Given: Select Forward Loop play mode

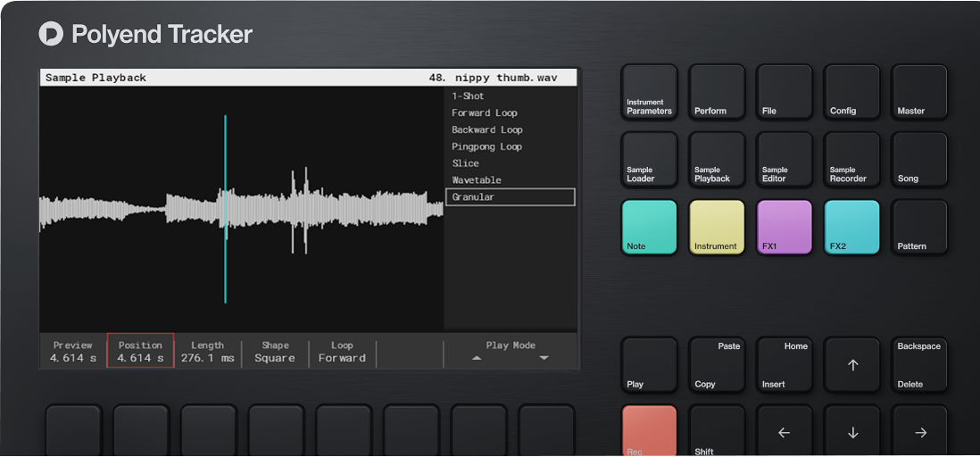Looking at the screenshot, I should [x=510, y=113].
